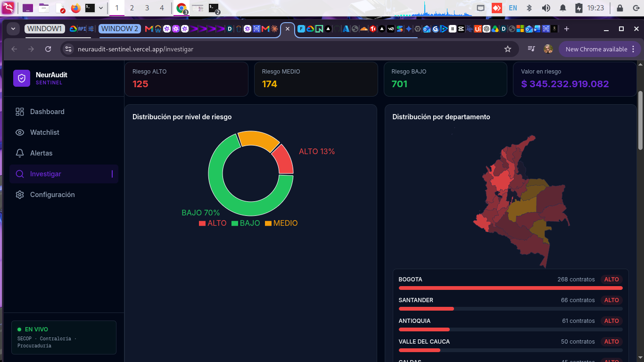Click the Alertas bell icon in sidebar
The height and width of the screenshot is (362, 644).
[x=20, y=153]
